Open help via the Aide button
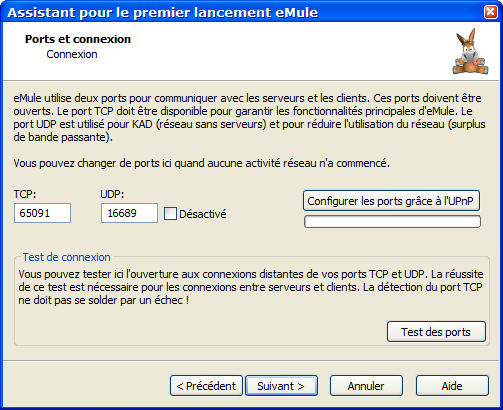 point(452,386)
